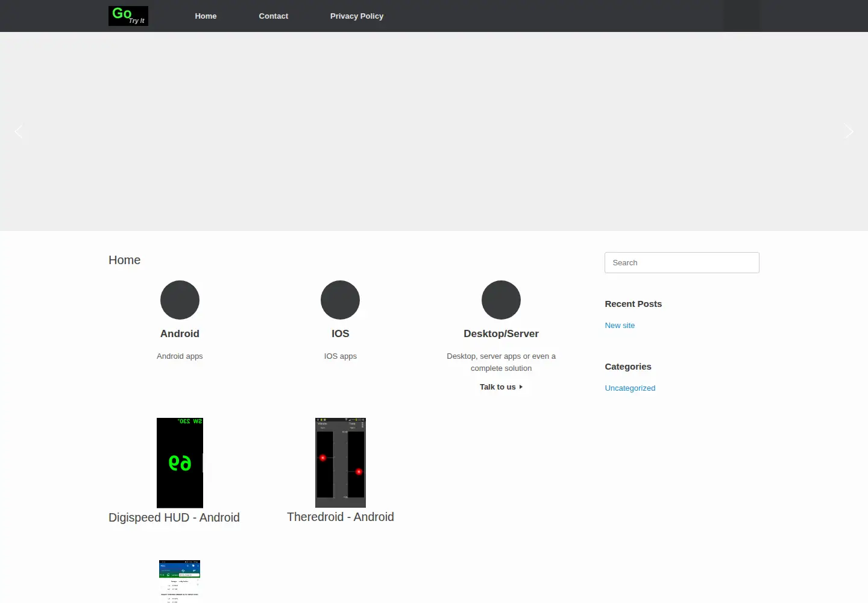The width and height of the screenshot is (868, 603).
Task: Click the IOS apps description text
Action: 340,356
